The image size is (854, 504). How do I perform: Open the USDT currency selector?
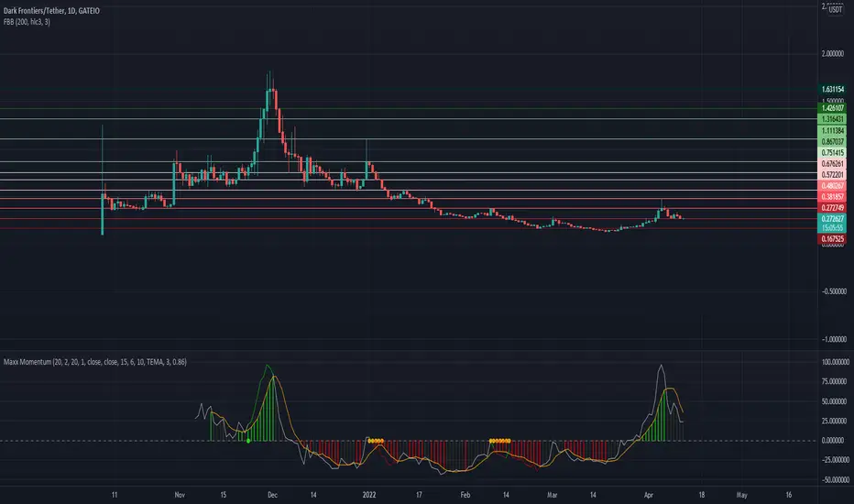pyautogui.click(x=835, y=9)
